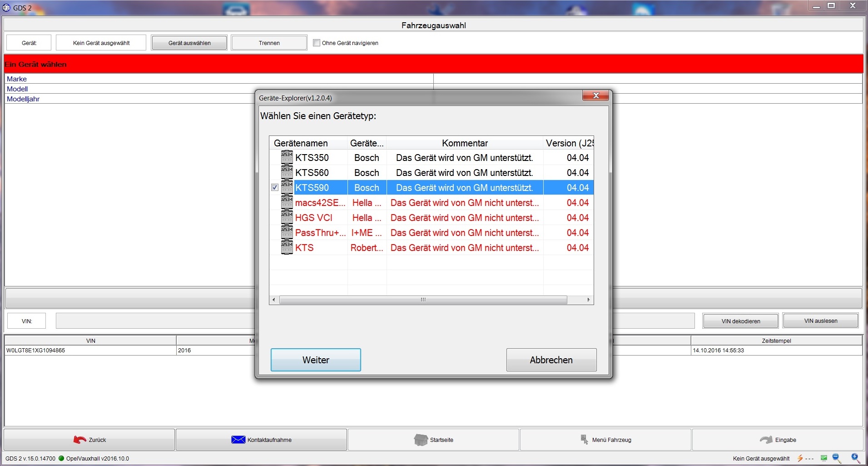Enable 'Ohne Gerät navigieren' checkbox

coord(317,43)
